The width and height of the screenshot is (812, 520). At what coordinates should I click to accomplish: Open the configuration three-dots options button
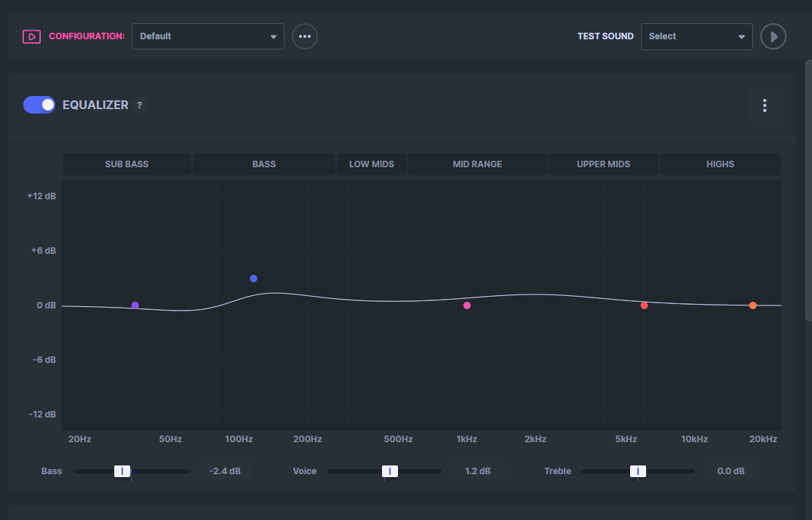tap(304, 36)
